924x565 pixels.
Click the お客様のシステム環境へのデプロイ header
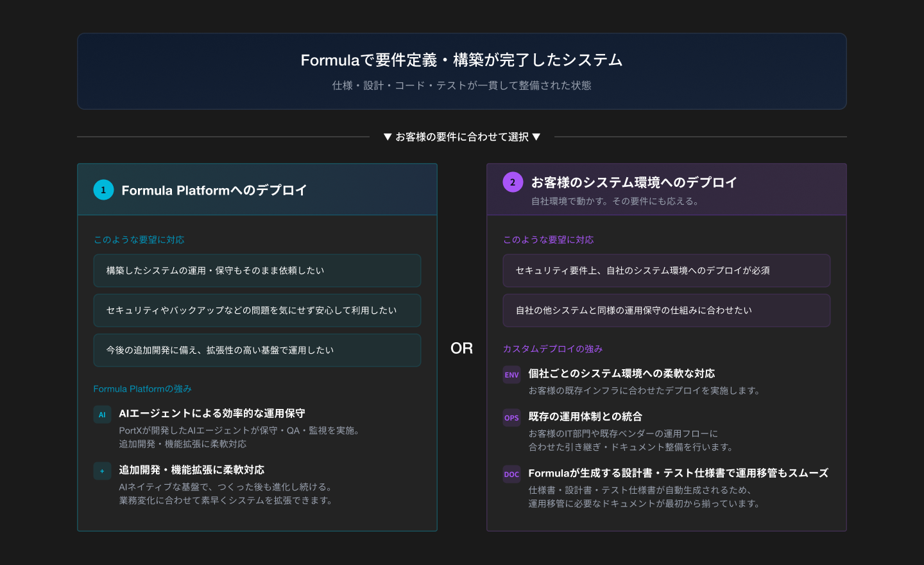tap(634, 182)
